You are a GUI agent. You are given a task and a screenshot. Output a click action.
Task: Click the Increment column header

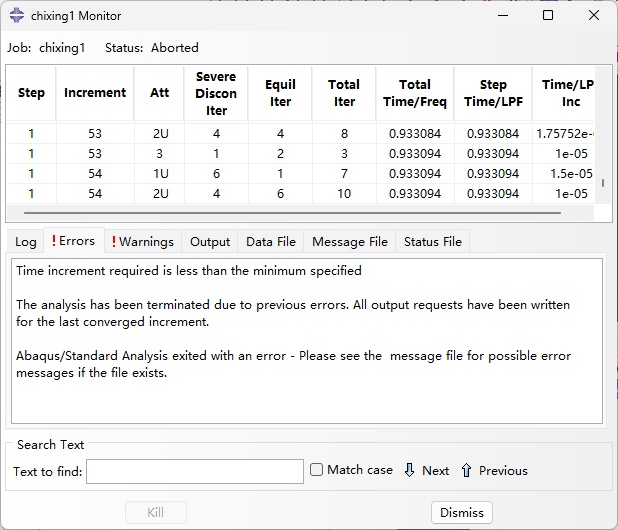(x=95, y=93)
